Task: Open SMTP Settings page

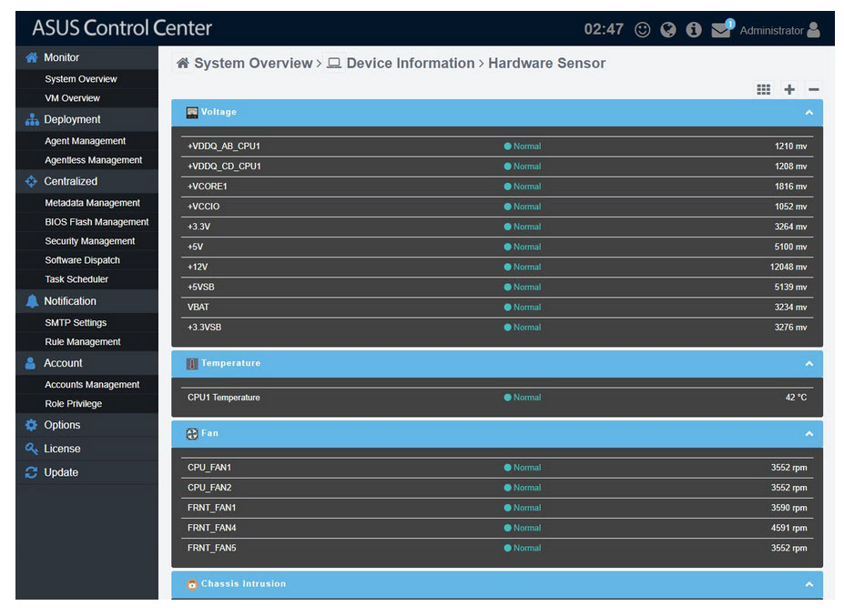Action: coord(76,323)
